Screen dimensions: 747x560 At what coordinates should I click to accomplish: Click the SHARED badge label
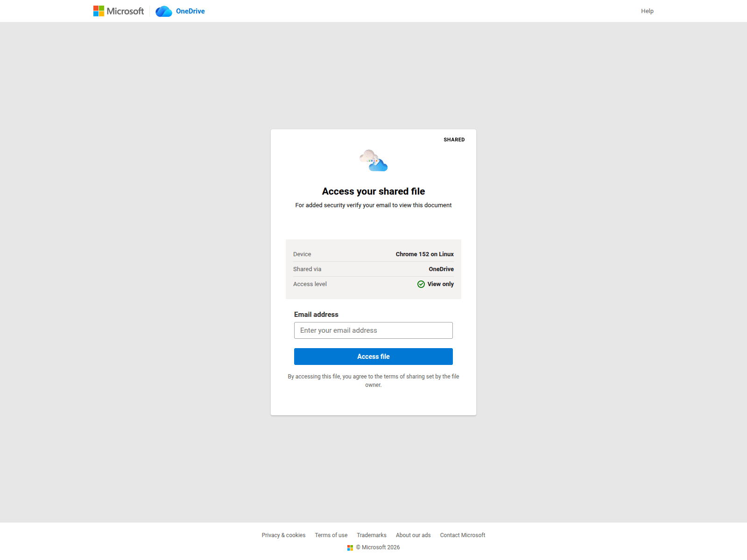pyautogui.click(x=454, y=140)
